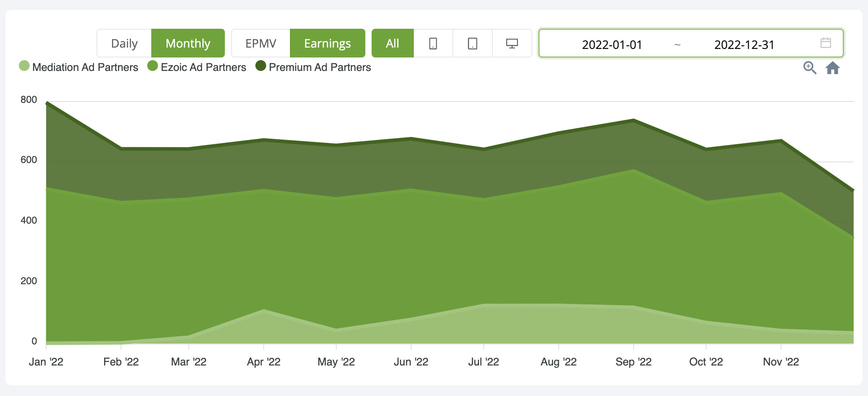This screenshot has width=868, height=396.
Task: Click the zoom magnifier icon
Action: coord(810,68)
